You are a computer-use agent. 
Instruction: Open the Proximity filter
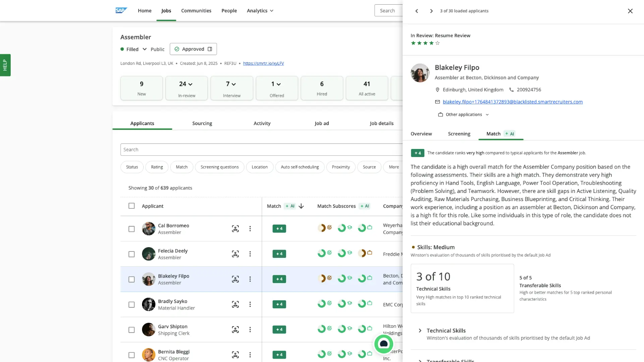[341, 167]
